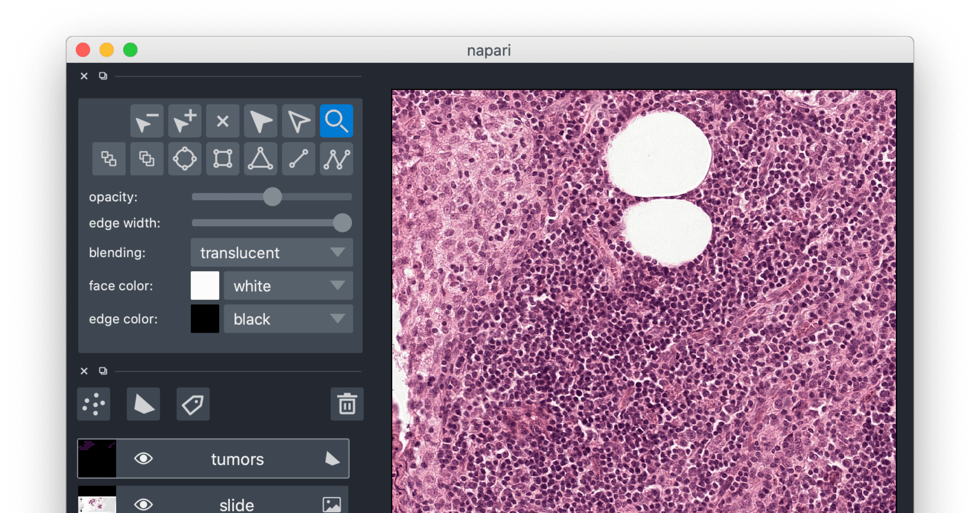Expand the edge color black dropdown
Screen dimensions: 980x513
point(288,319)
